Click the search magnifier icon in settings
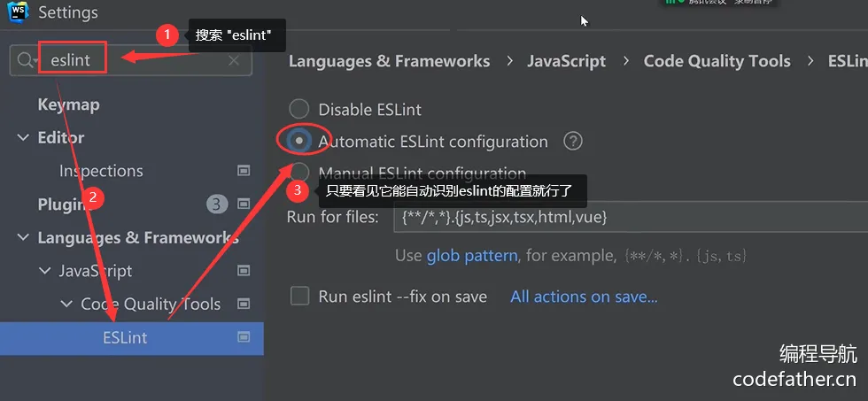 click(26, 59)
